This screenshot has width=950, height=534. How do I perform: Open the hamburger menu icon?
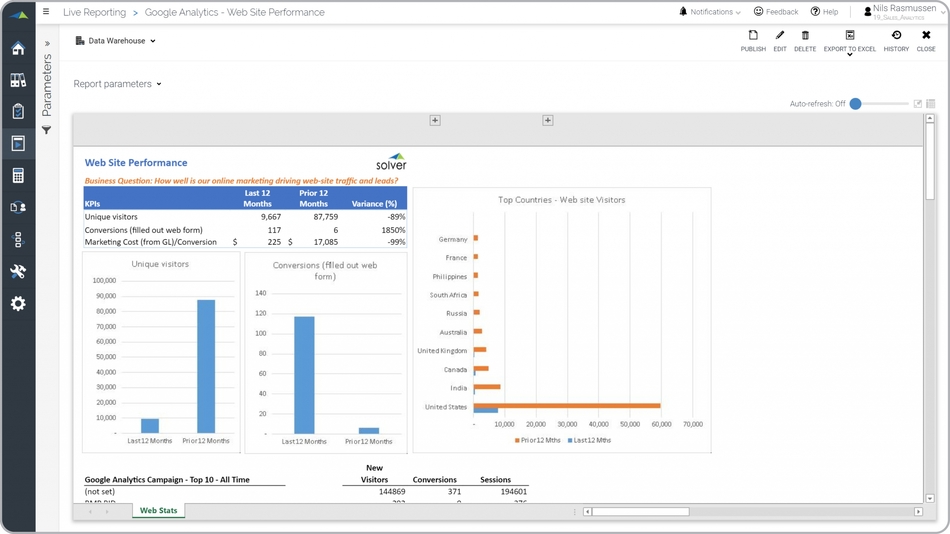point(46,12)
